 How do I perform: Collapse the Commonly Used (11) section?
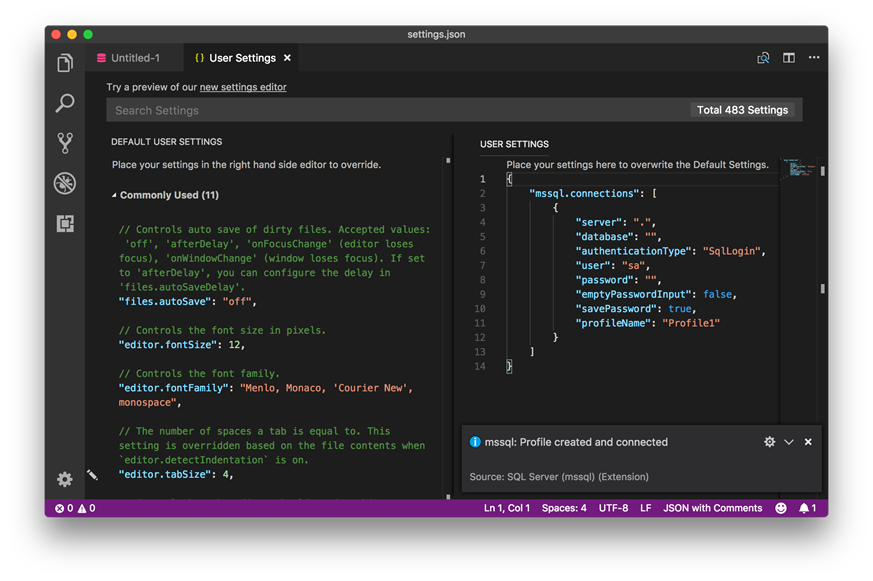pos(165,195)
